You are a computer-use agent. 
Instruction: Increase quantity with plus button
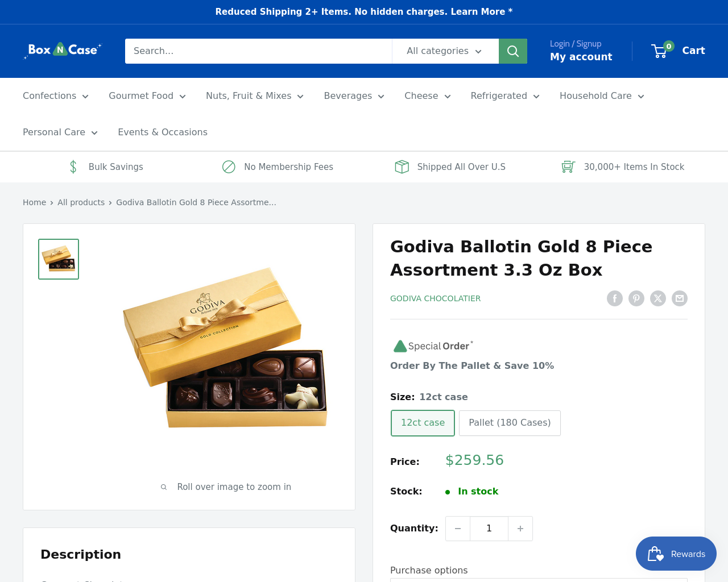[x=520, y=529]
